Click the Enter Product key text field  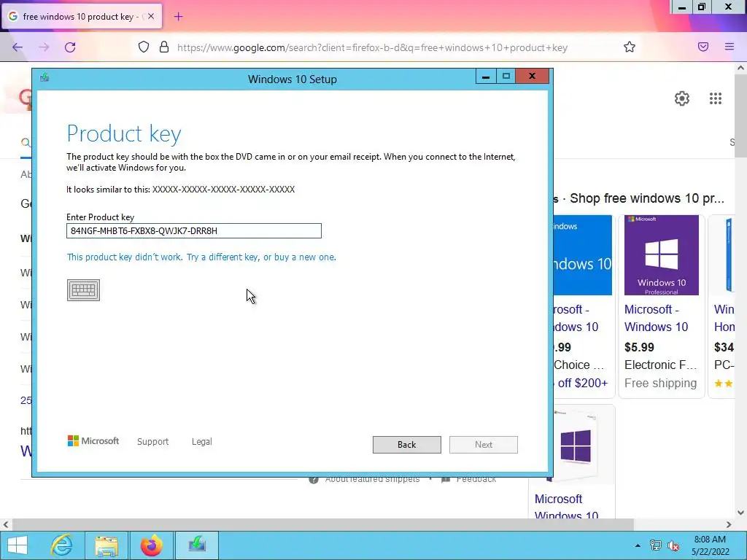(194, 231)
